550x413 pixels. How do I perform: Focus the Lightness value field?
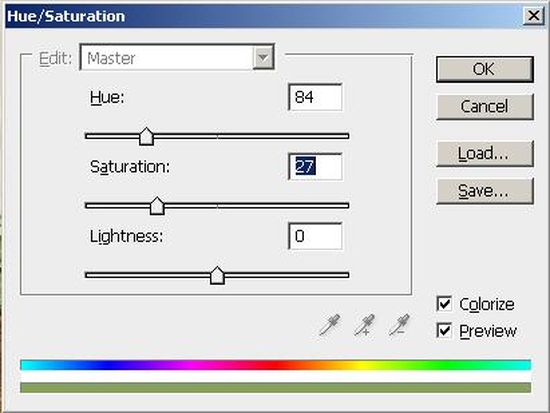tap(315, 236)
